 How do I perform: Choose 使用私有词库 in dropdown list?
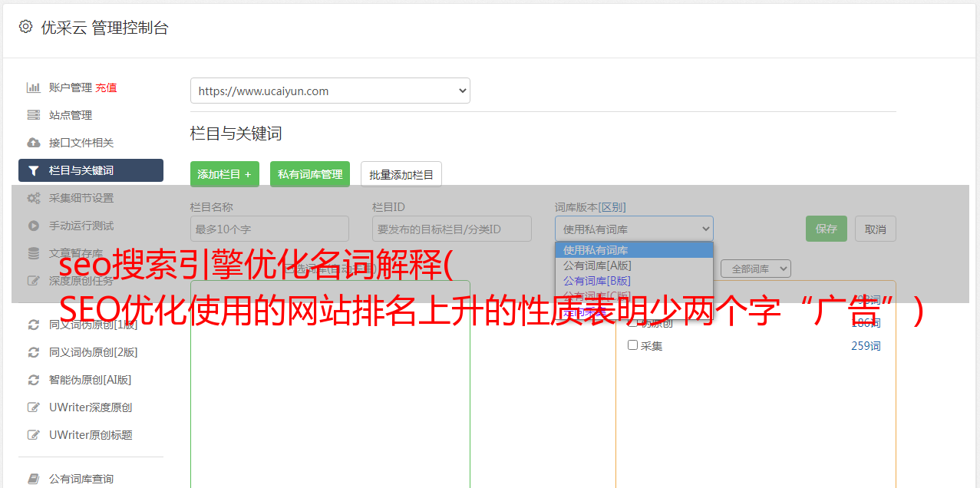pyautogui.click(x=634, y=250)
